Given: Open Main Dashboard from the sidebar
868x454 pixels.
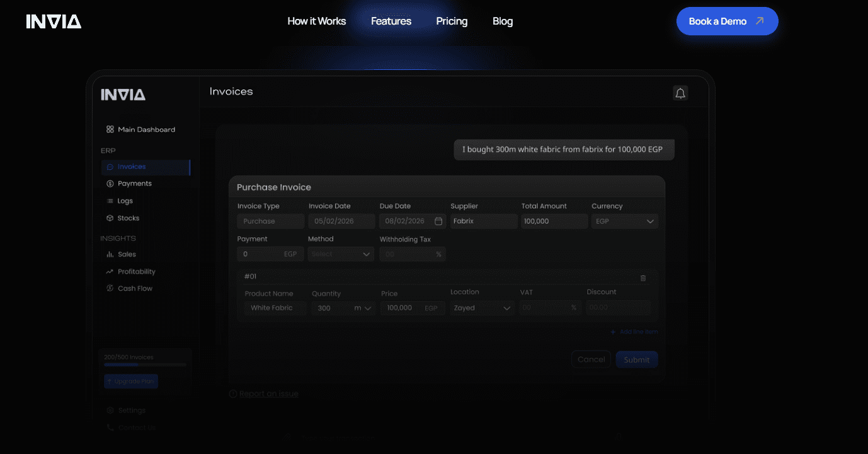Looking at the screenshot, I should [146, 129].
